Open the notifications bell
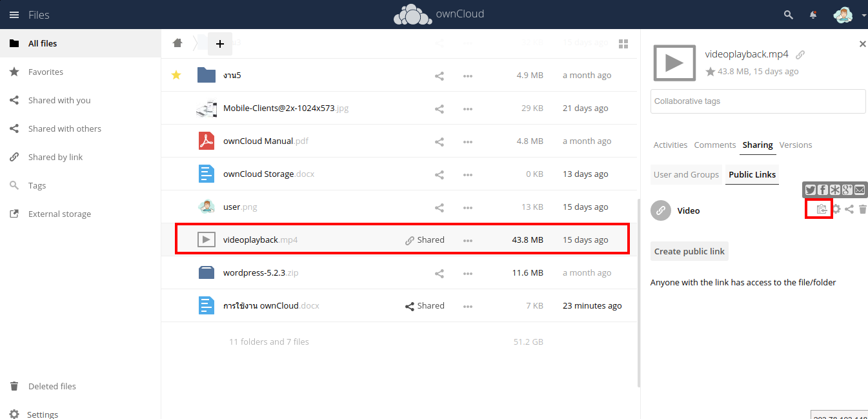This screenshot has width=868, height=419. point(813,15)
